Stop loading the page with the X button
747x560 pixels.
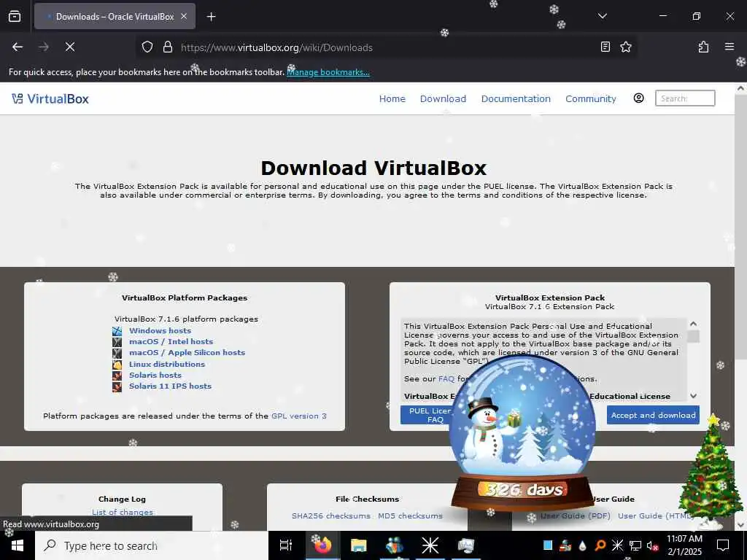pyautogui.click(x=69, y=47)
